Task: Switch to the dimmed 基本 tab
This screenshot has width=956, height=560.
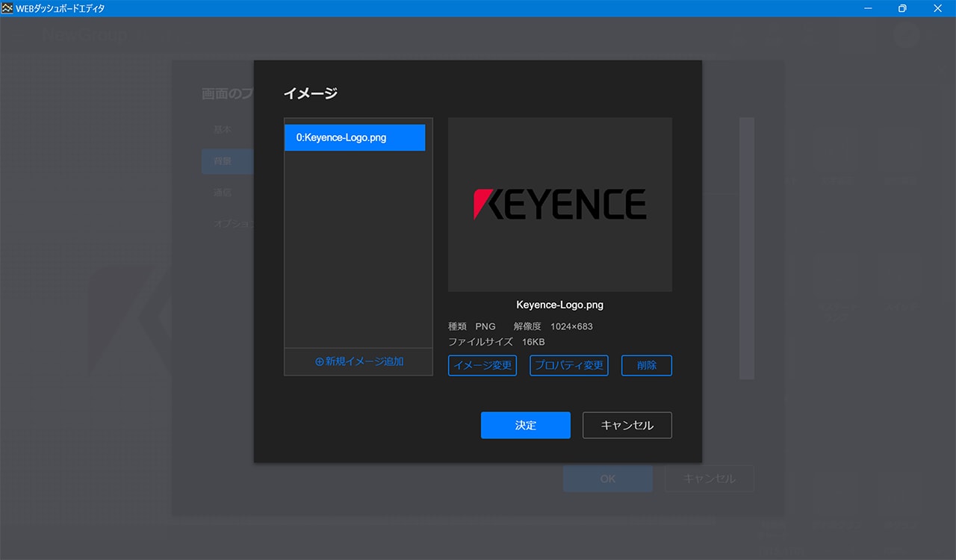Action: tap(223, 130)
